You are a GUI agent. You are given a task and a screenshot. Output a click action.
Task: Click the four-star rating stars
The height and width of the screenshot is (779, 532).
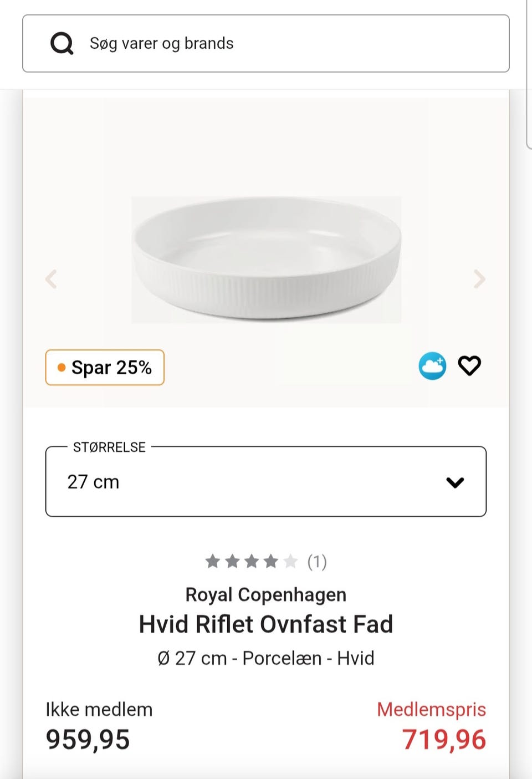pyautogui.click(x=251, y=562)
